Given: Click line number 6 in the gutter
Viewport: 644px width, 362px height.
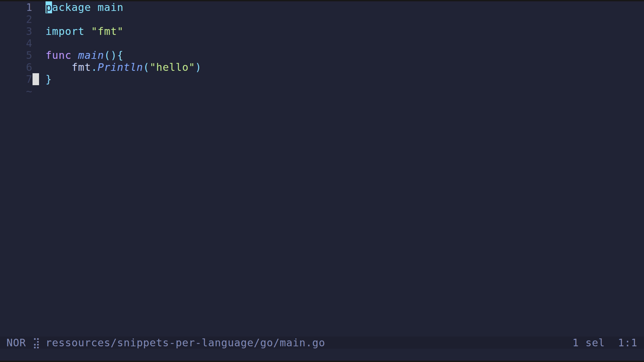Looking at the screenshot, I should point(29,67).
